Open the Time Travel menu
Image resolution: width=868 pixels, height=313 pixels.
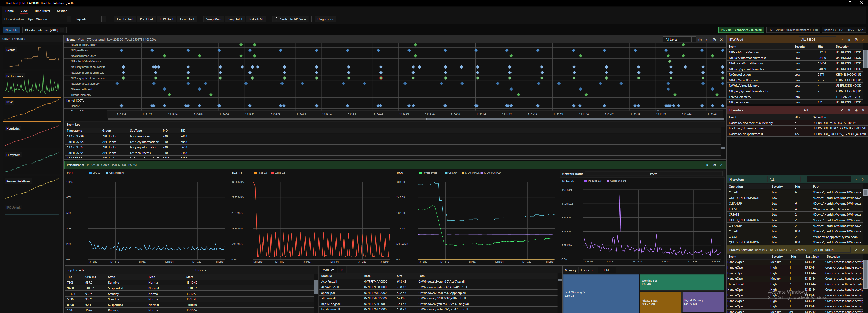[42, 11]
